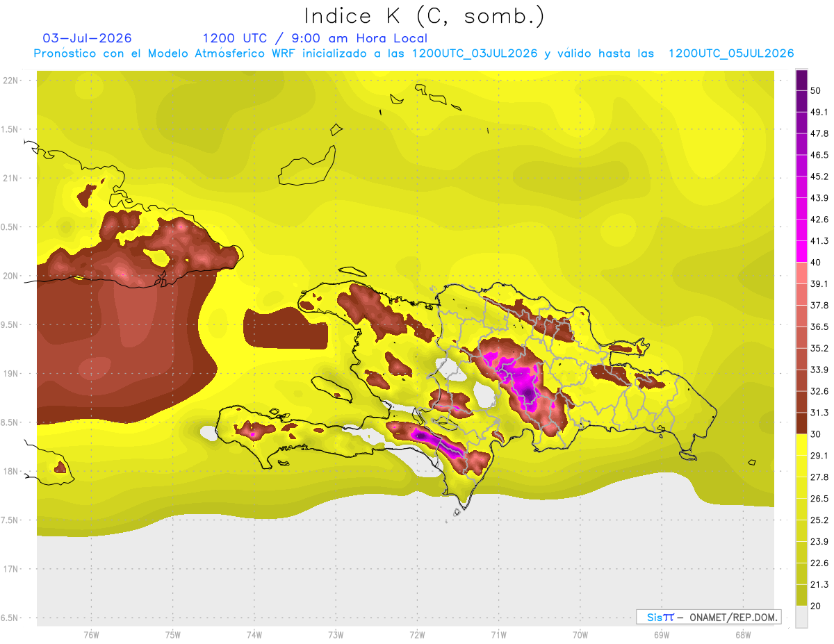Click the colorbar value '29.1'
This screenshot has width=834, height=644.
(819, 455)
